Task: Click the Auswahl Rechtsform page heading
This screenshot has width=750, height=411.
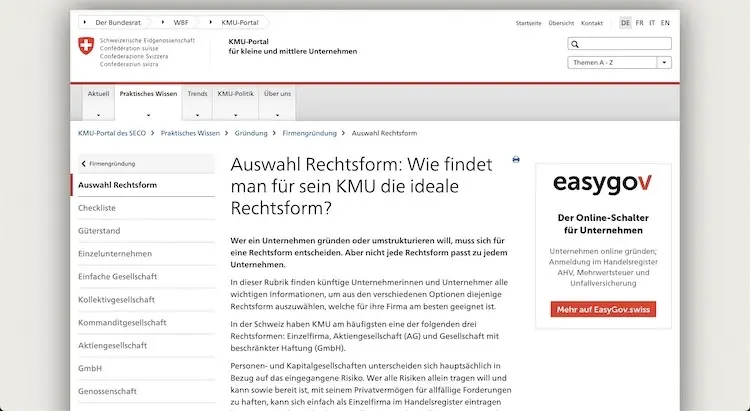Action: (x=362, y=186)
